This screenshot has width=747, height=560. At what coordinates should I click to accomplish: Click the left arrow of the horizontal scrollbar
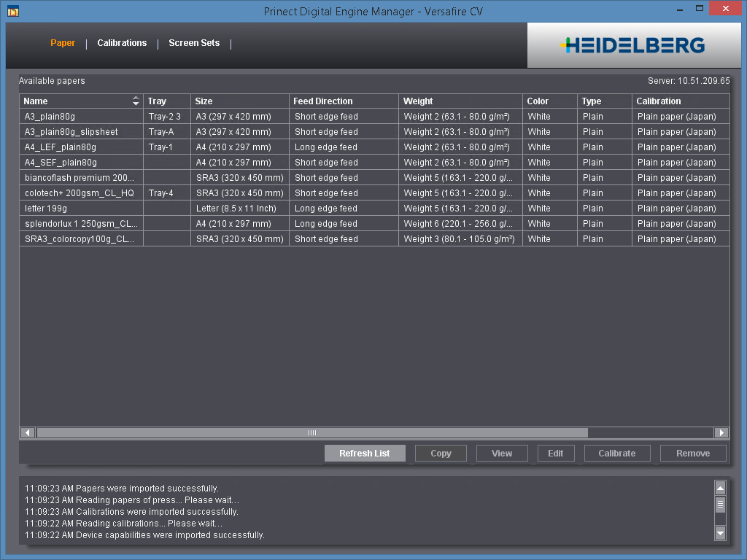pyautogui.click(x=27, y=432)
